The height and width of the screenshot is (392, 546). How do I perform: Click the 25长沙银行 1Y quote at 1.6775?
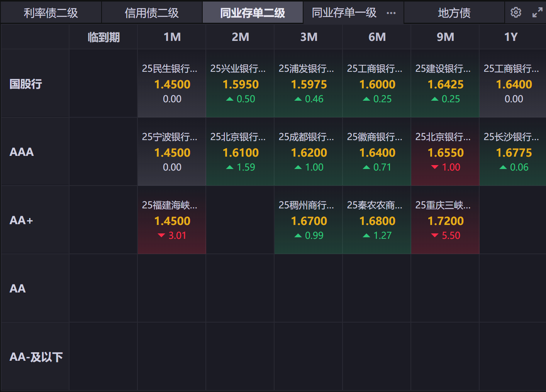point(513,152)
